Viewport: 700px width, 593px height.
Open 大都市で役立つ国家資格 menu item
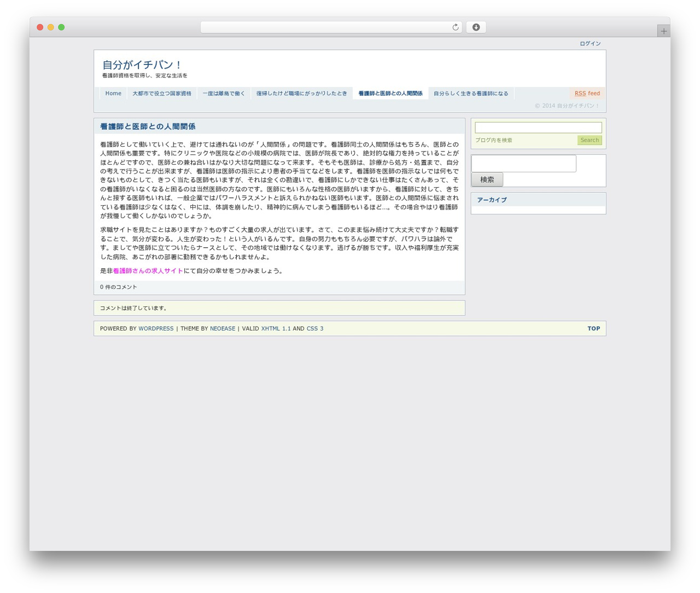point(162,94)
